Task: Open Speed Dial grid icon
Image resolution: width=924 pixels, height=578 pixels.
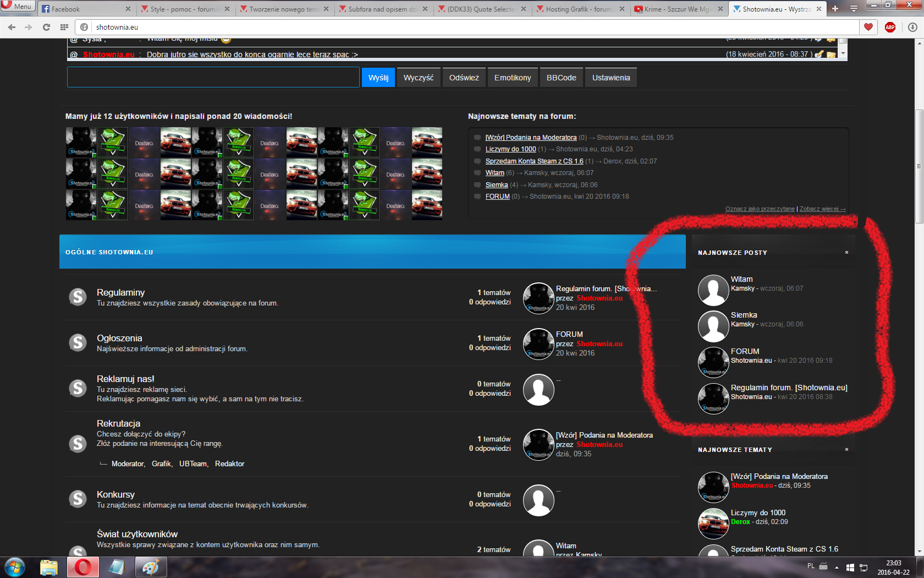Action: (64, 27)
